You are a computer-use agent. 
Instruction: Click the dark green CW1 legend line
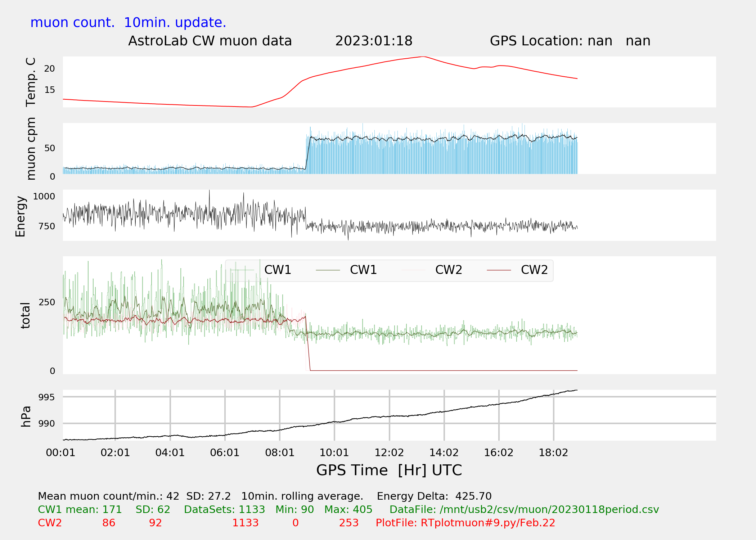328,270
